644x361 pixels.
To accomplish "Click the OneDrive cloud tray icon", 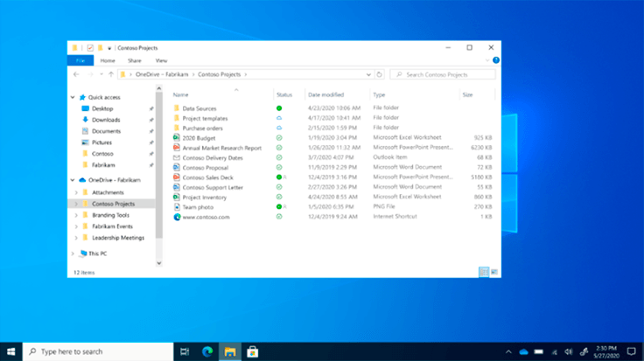I will [x=523, y=351].
